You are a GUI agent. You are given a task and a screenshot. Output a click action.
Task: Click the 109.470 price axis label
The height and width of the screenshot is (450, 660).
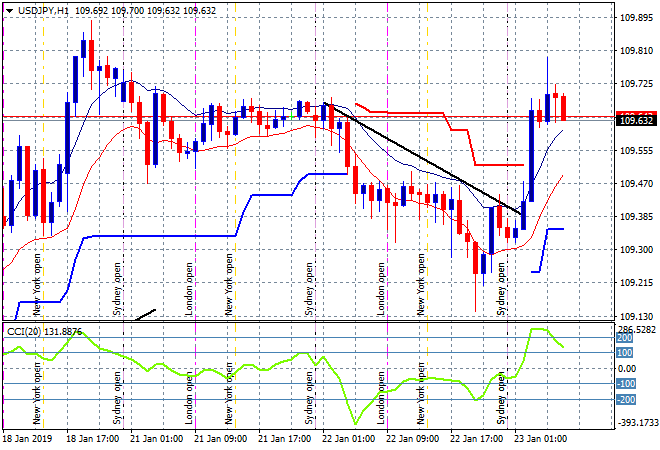point(636,183)
